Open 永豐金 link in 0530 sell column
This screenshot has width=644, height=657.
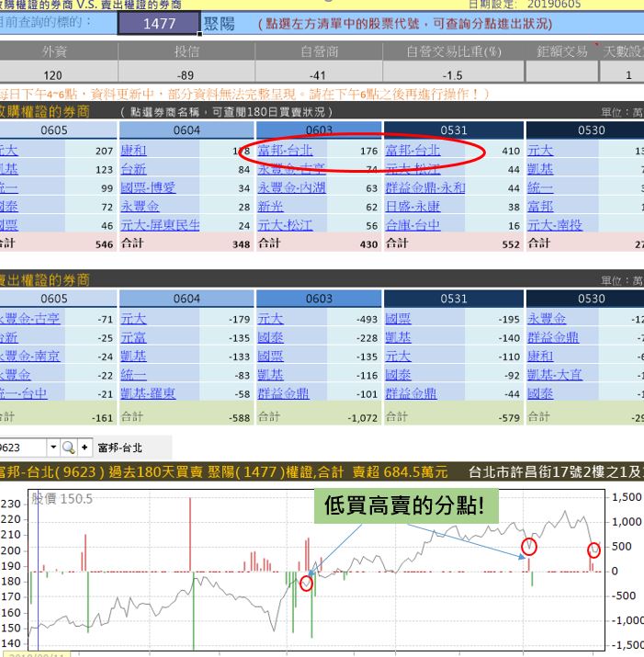[547, 319]
